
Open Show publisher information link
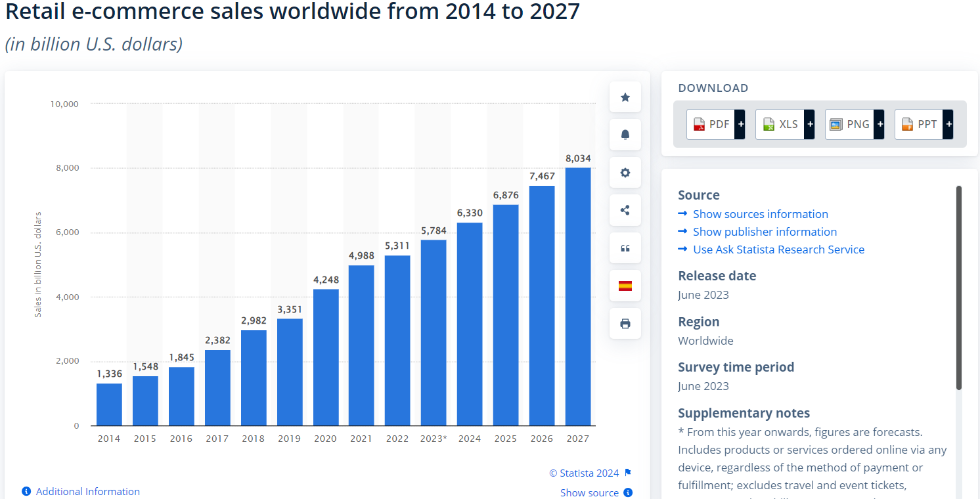(x=765, y=232)
